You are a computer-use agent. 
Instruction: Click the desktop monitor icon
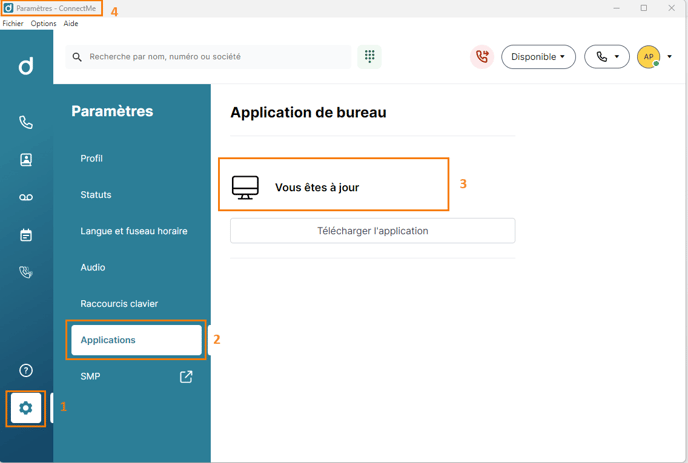[245, 187]
